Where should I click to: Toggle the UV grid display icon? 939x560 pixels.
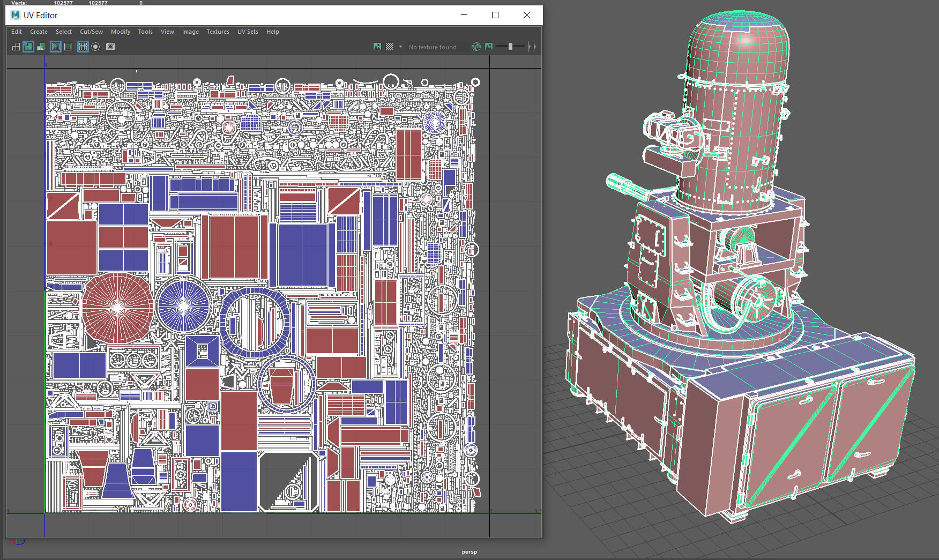click(x=83, y=47)
